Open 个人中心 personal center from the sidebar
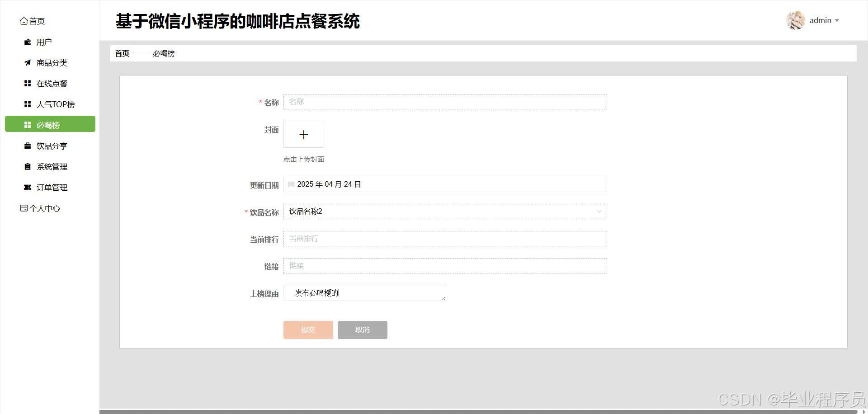The width and height of the screenshot is (868, 414). click(x=40, y=208)
